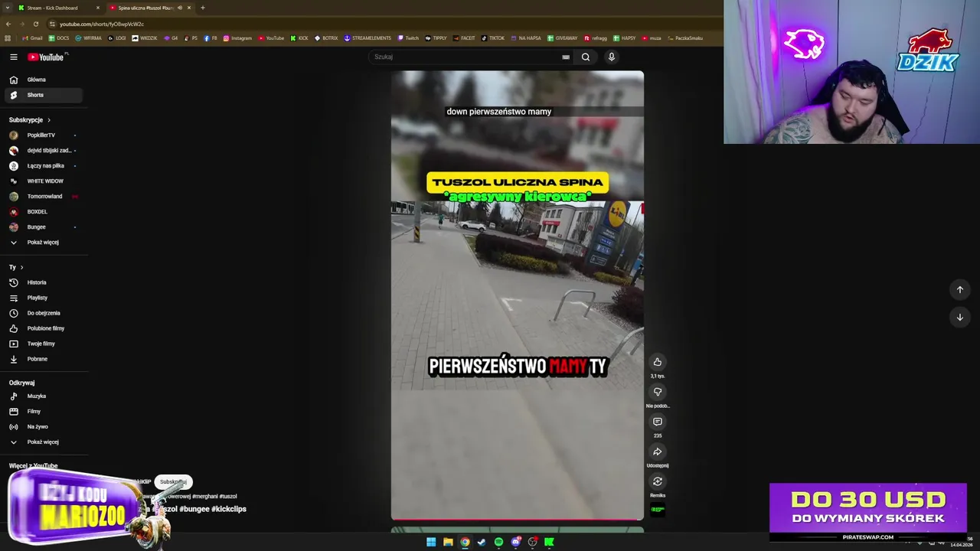
Task: Go to previous Short with up arrow
Action: 959,289
